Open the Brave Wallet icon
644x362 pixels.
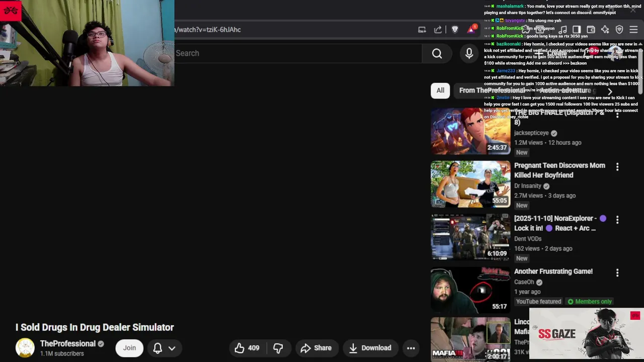click(591, 30)
